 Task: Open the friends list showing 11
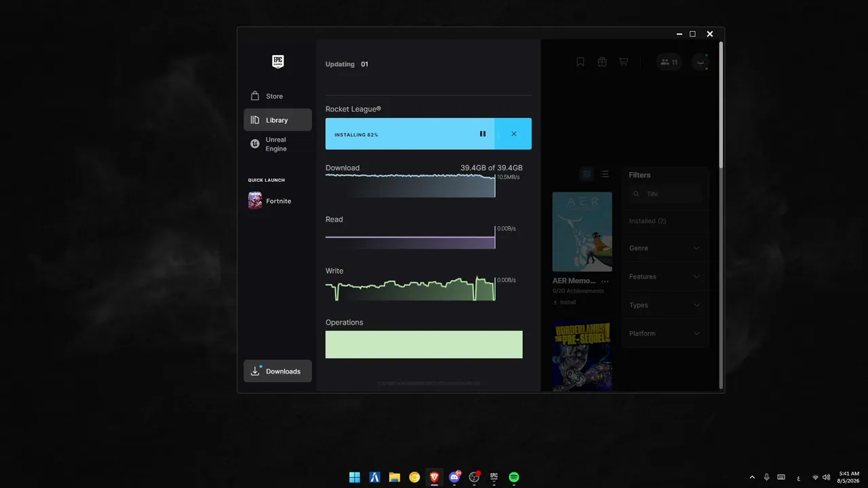point(669,62)
